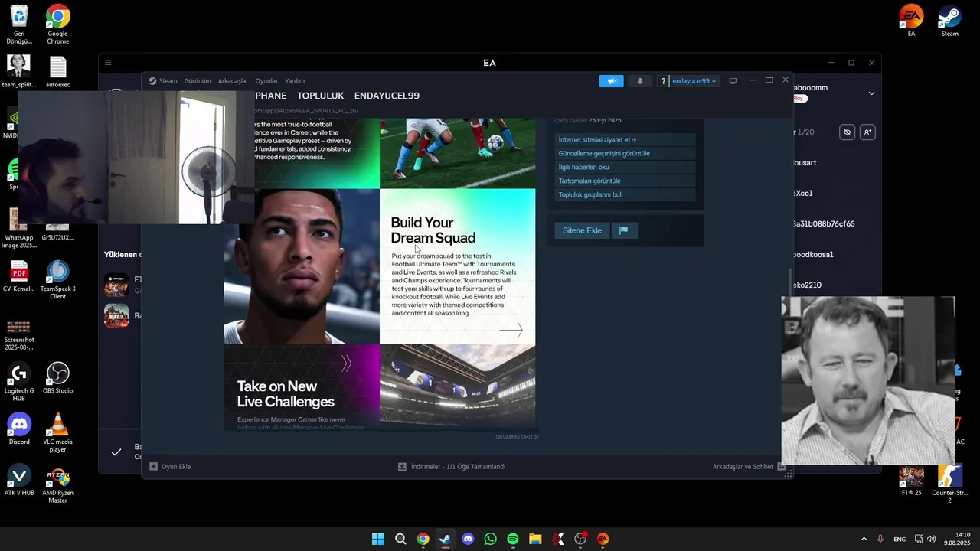
Task: Open the EA app from taskbar
Action: point(603,539)
